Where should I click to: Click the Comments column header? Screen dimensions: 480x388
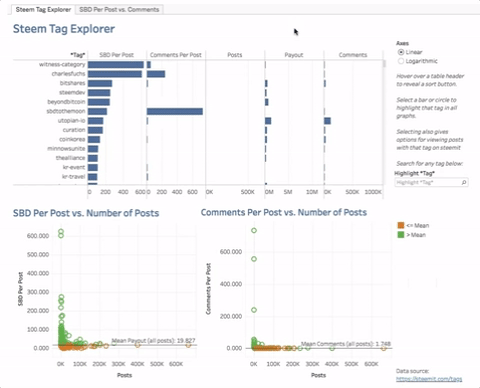(353, 55)
